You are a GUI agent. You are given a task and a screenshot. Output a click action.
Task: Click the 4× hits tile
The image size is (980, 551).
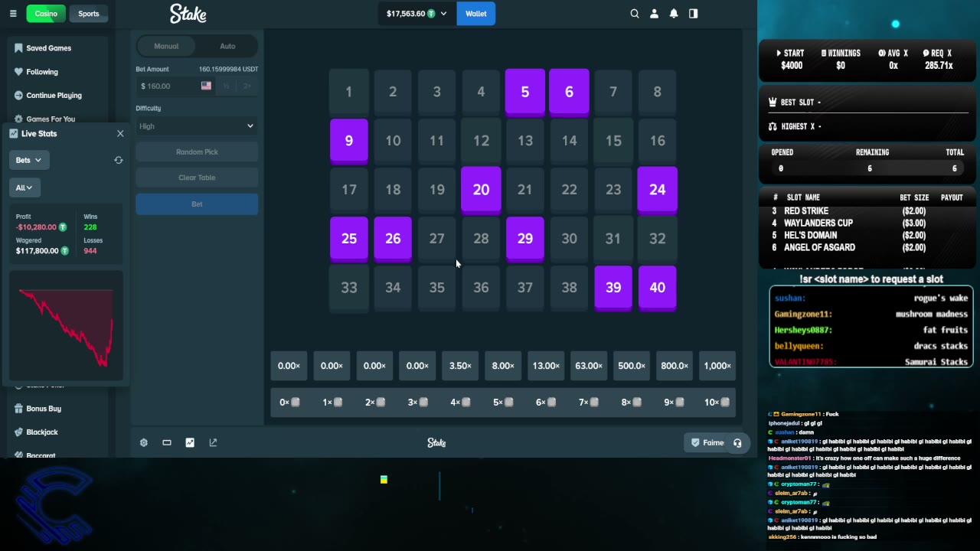460,403
